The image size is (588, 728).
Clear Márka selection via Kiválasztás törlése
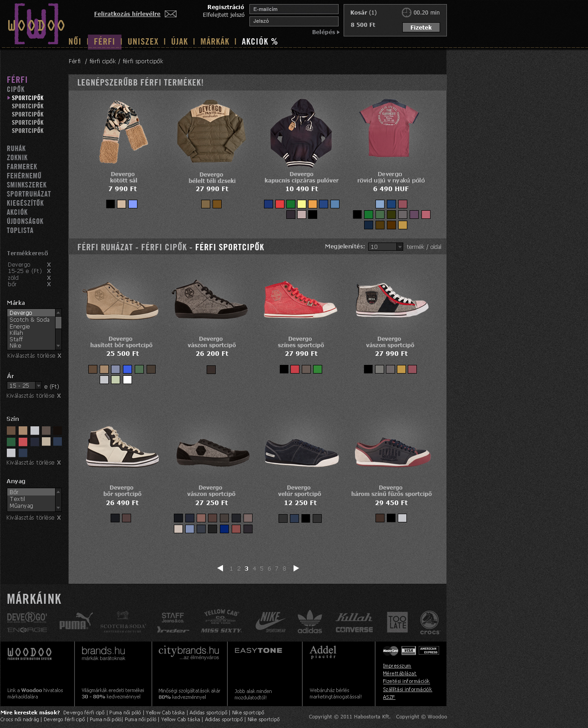pyautogui.click(x=34, y=356)
